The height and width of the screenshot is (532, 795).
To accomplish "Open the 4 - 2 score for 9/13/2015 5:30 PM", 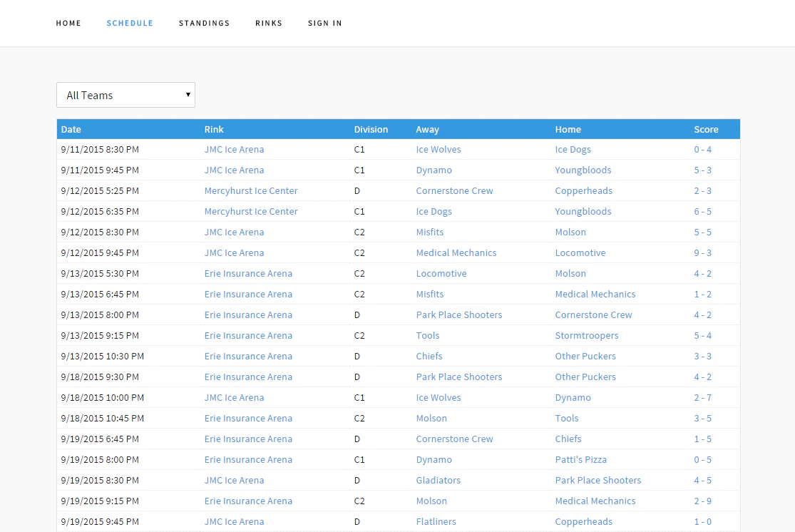I will pos(703,273).
